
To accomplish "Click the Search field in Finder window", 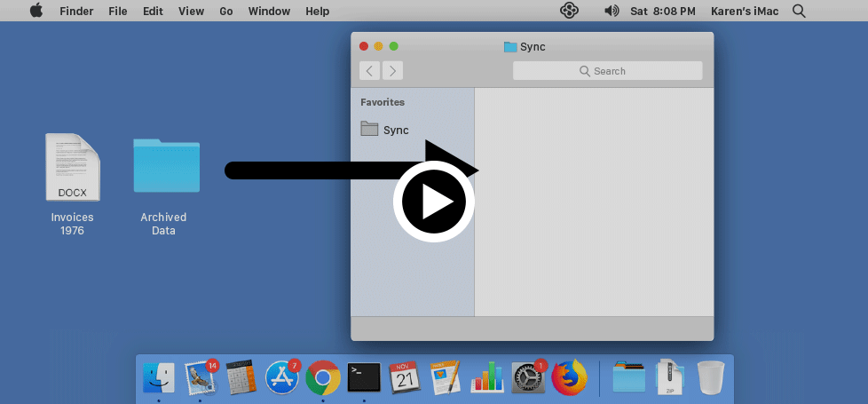I will tap(607, 71).
